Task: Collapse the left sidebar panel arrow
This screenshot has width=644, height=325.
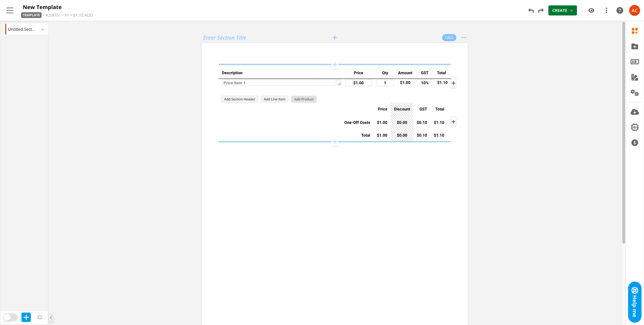Action: 51,317
